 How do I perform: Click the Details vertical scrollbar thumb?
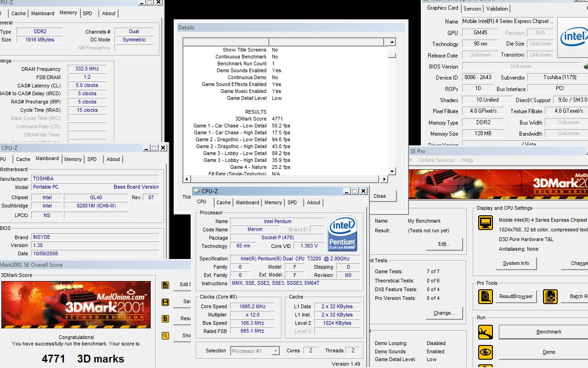(x=391, y=56)
